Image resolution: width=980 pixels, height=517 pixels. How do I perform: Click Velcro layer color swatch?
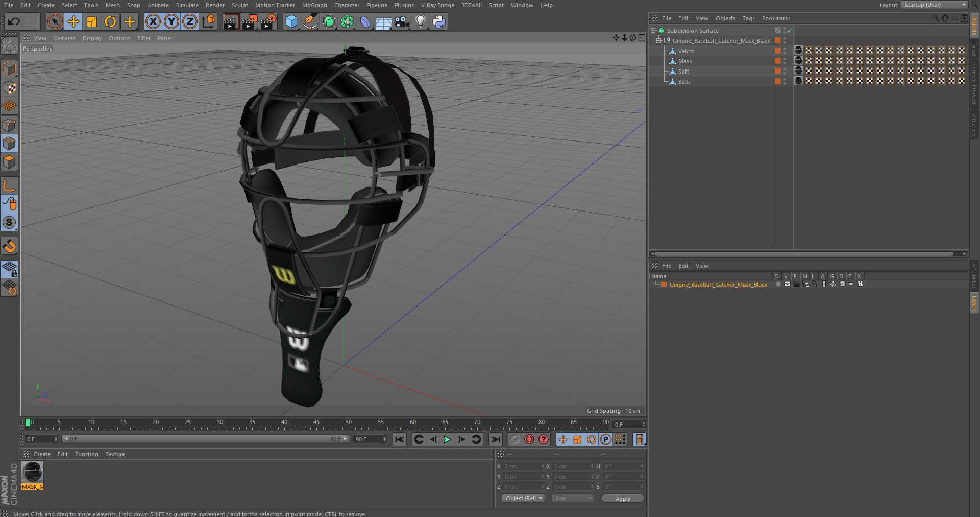pyautogui.click(x=778, y=51)
